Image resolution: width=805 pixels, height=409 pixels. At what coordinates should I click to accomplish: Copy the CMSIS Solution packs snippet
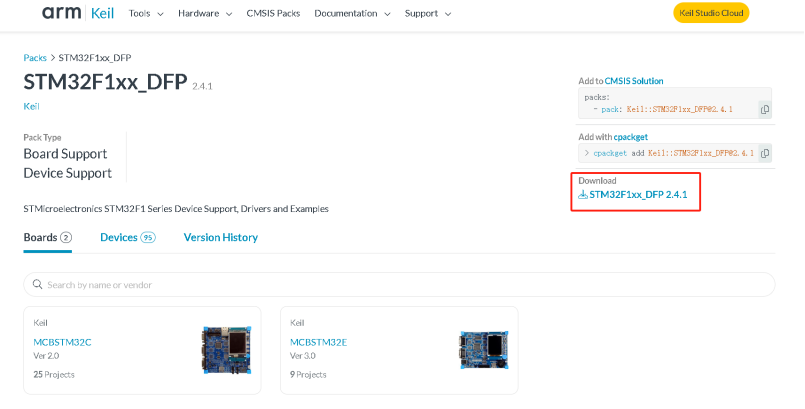point(764,109)
